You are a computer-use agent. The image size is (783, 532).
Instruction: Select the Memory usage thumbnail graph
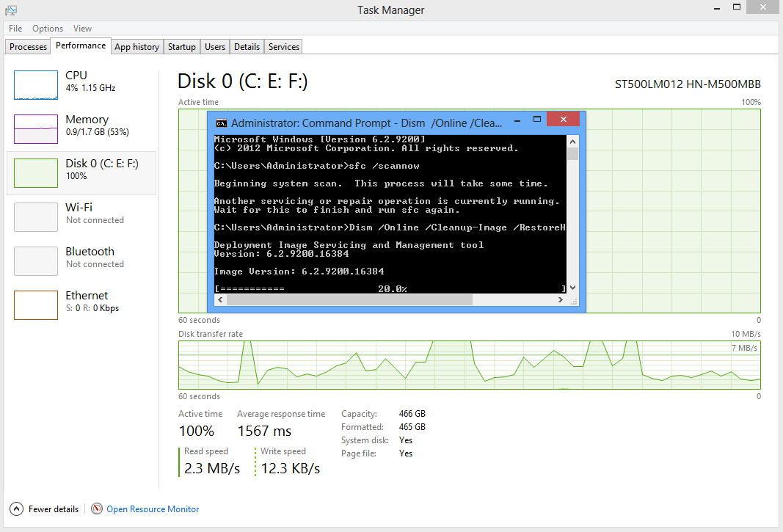point(36,129)
